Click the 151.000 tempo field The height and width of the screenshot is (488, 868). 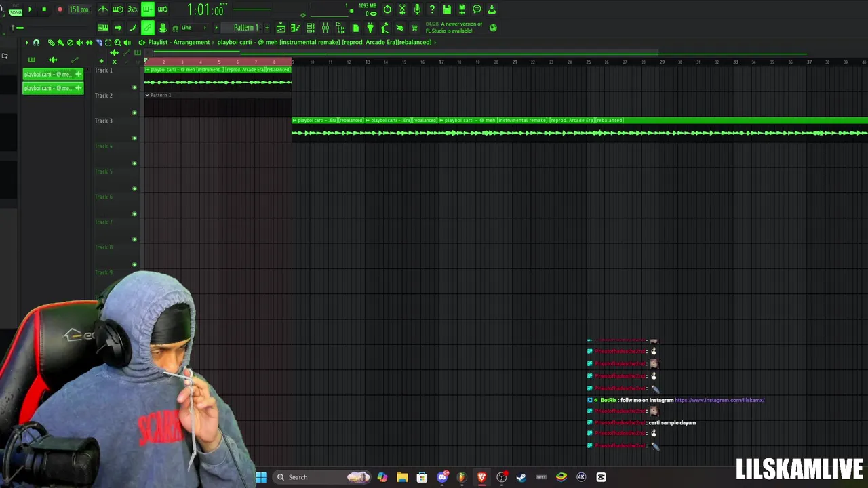click(x=79, y=9)
